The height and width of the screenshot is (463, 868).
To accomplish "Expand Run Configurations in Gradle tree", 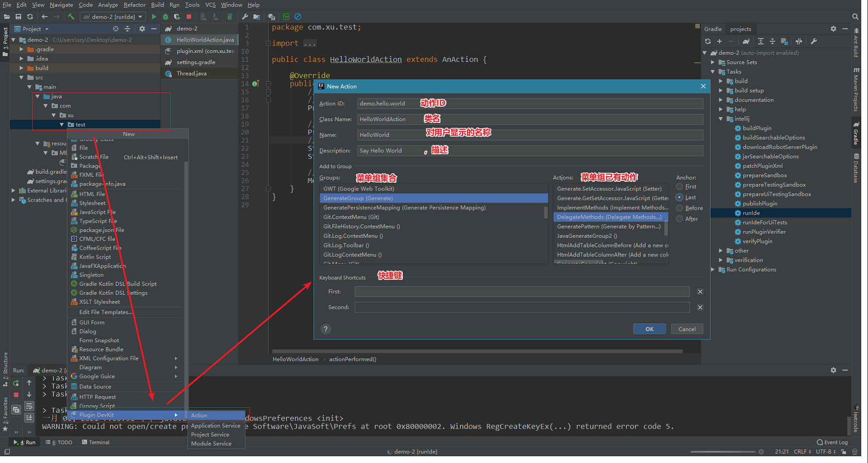I will (x=713, y=269).
